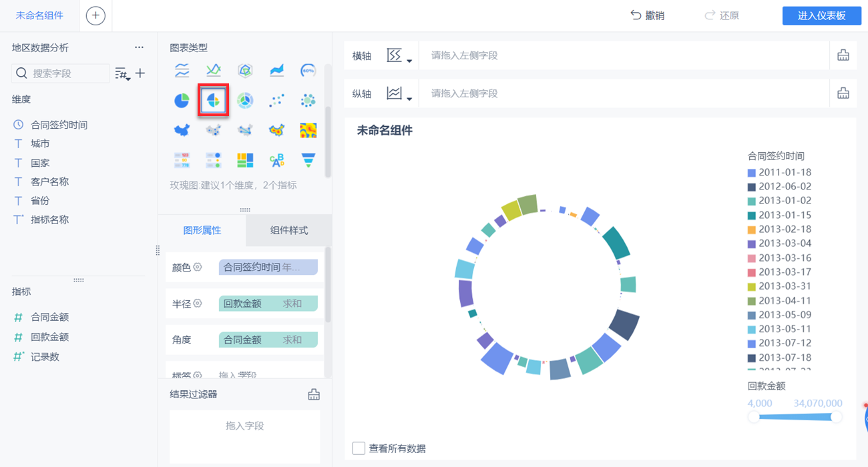Click the 结果过滤器 拖入字段 drop area

click(245, 436)
